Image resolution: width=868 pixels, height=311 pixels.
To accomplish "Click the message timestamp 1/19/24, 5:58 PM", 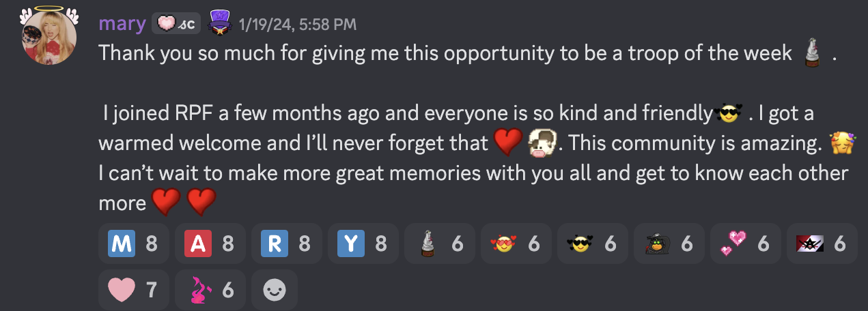I will coord(298,25).
